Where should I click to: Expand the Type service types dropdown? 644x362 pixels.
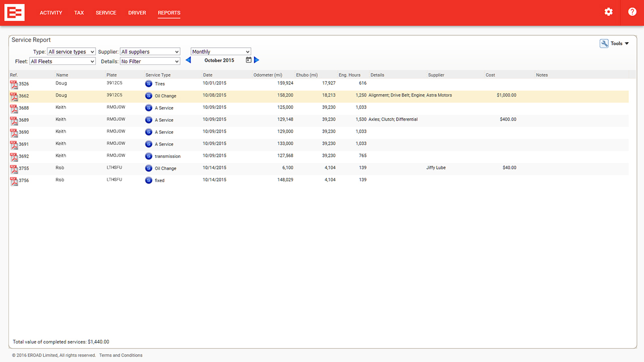(71, 52)
